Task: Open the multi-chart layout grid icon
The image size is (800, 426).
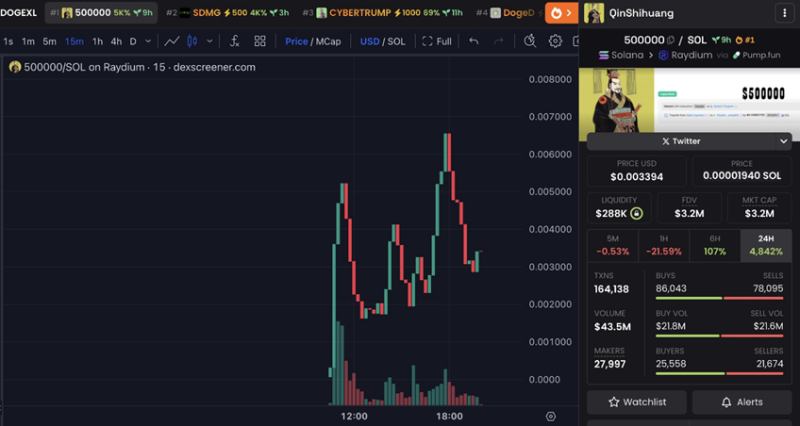Action: tap(260, 41)
